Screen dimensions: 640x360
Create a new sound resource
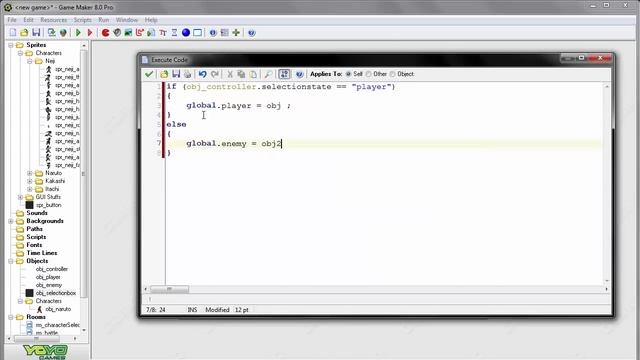(117, 33)
